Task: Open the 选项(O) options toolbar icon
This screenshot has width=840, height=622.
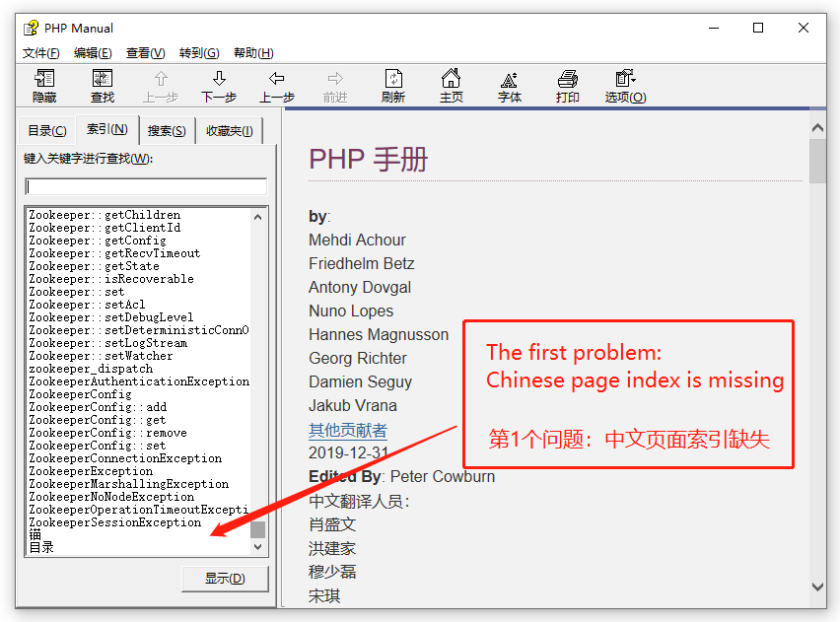Action: [625, 86]
